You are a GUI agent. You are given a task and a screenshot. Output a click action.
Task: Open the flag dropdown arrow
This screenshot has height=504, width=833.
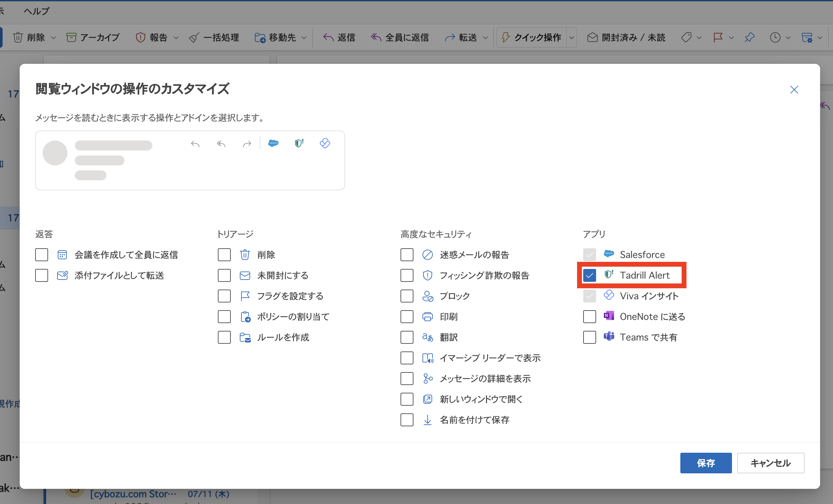pyautogui.click(x=731, y=37)
